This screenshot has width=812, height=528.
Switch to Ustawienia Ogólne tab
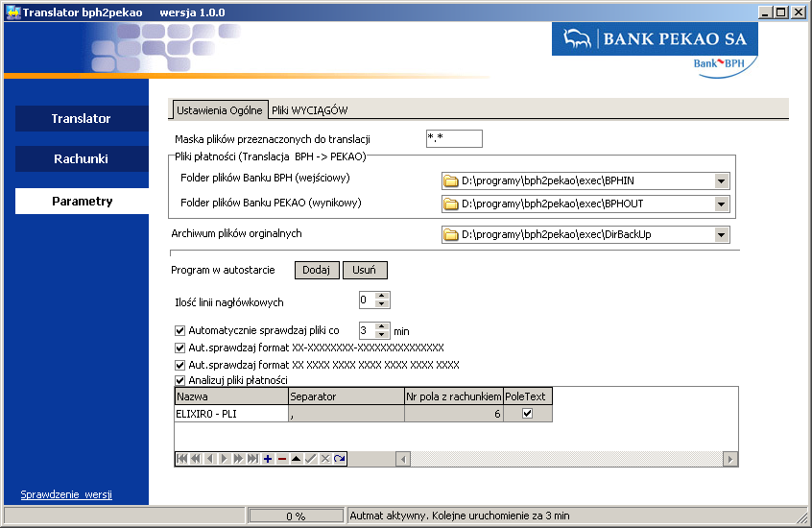(220, 110)
